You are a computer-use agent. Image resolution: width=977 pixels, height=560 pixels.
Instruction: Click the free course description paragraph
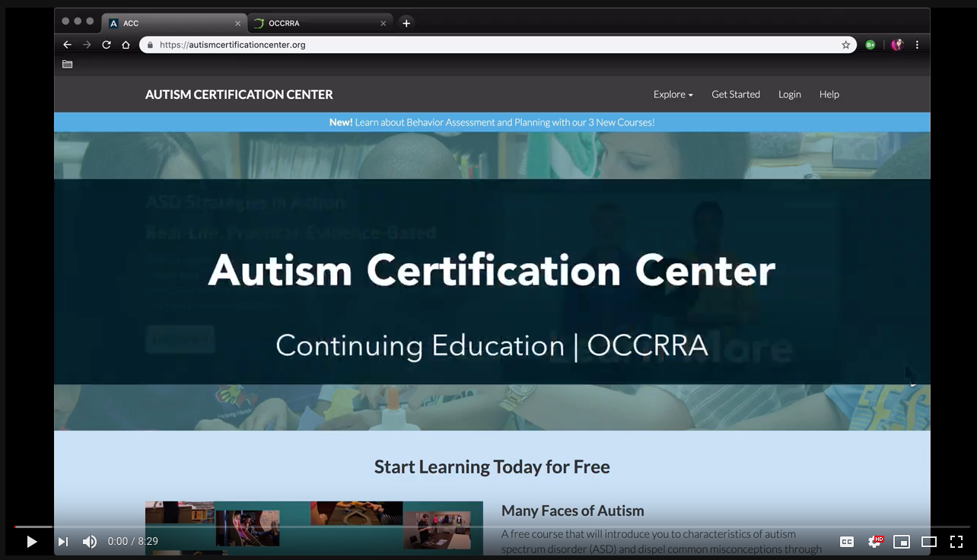662,541
